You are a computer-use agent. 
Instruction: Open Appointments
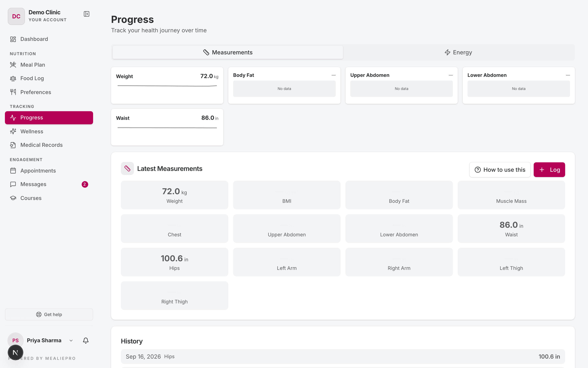49,171
